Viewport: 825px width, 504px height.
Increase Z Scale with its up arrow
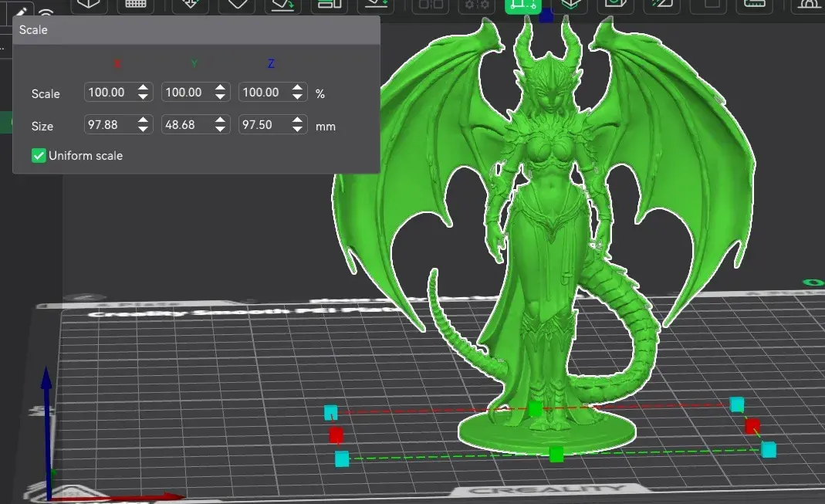(298, 87)
